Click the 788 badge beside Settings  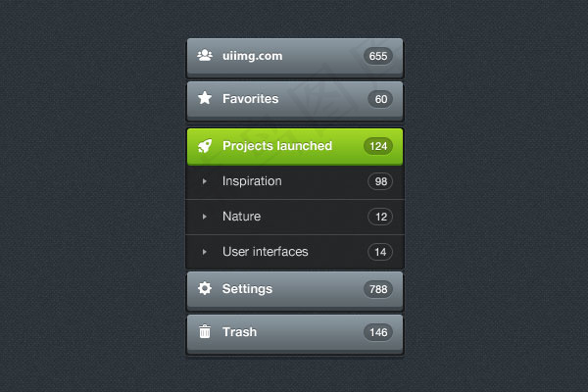pos(378,289)
